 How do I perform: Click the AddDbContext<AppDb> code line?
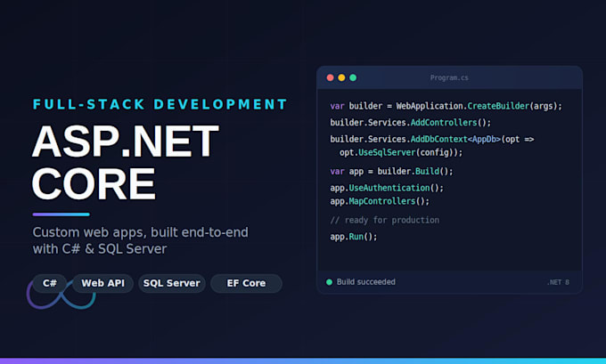[432, 140]
